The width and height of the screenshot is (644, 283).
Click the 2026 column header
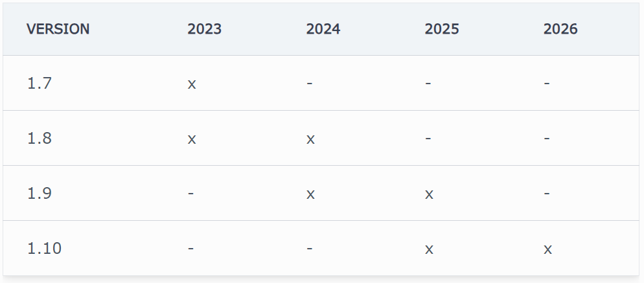(x=560, y=29)
